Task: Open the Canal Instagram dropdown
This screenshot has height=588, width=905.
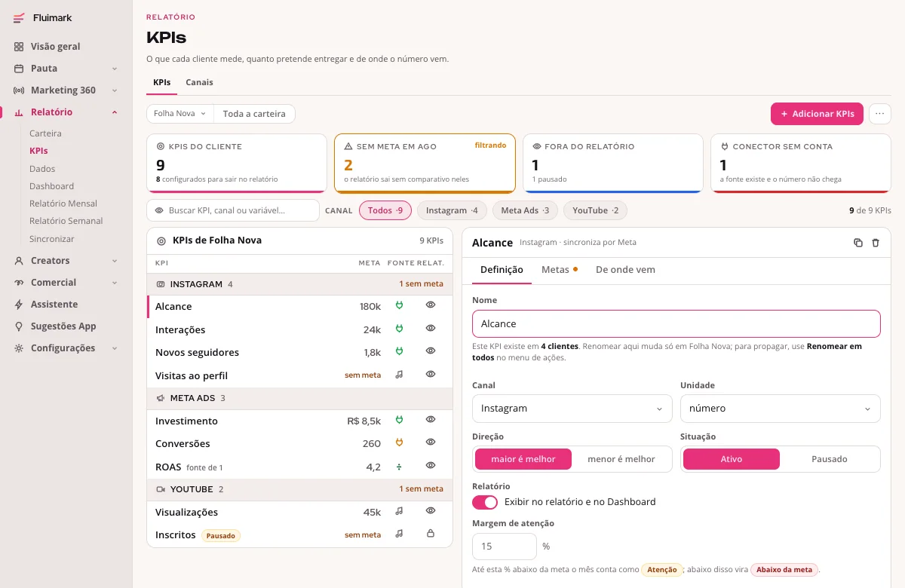Action: coord(572,409)
